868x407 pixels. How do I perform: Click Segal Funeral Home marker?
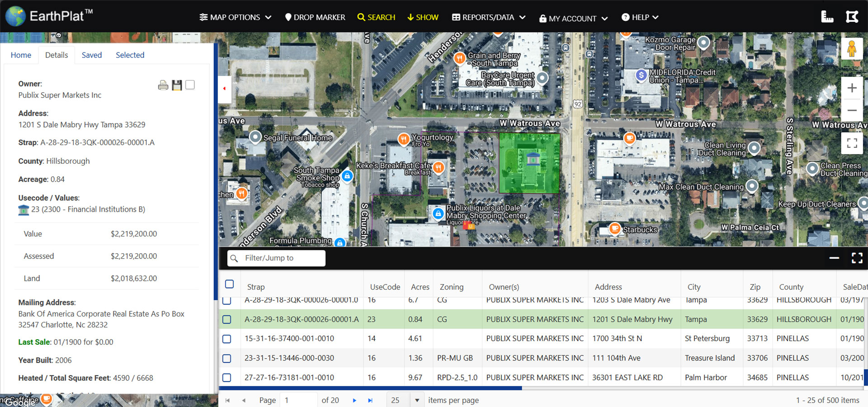point(255,136)
